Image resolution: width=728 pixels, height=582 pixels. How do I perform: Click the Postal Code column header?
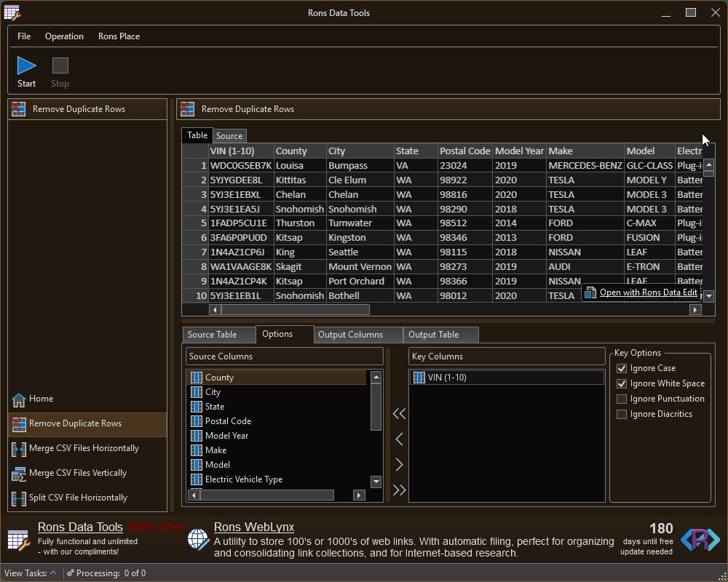pos(464,151)
